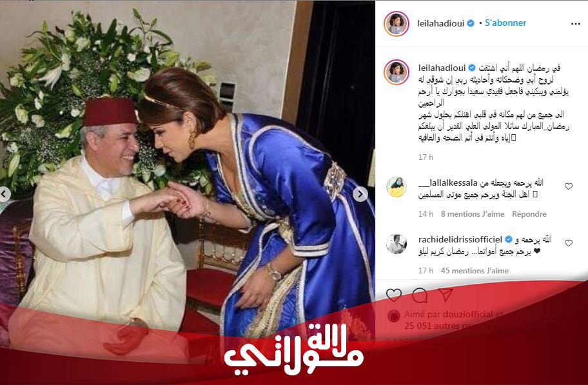The height and width of the screenshot is (385, 588).
Task: View the 45 mentions J'aime list
Action: [x=475, y=271]
